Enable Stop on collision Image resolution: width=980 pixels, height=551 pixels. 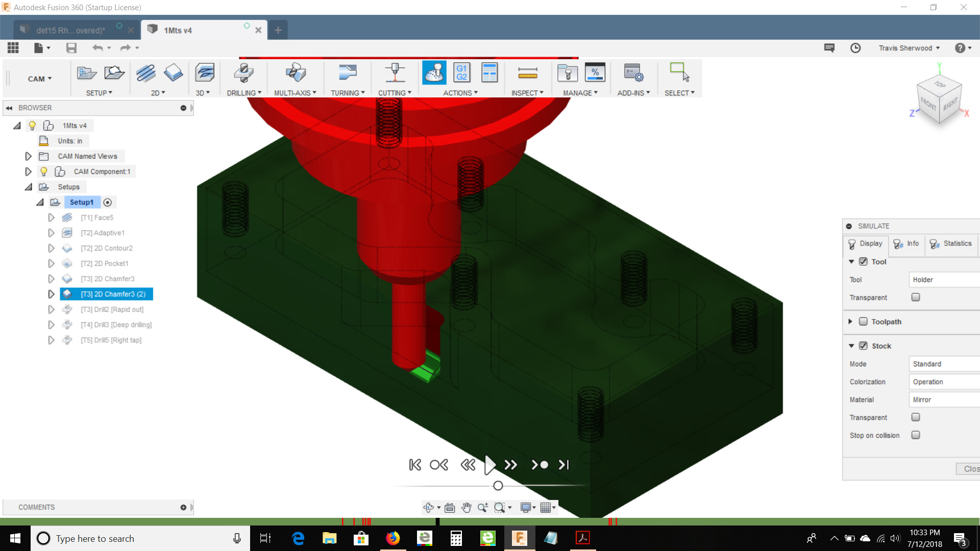coord(916,435)
